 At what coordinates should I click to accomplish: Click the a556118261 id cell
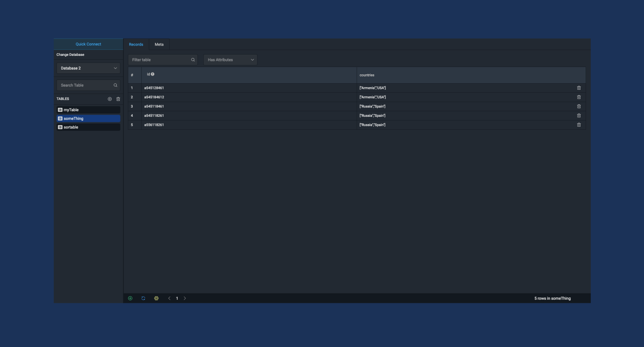tap(249, 125)
